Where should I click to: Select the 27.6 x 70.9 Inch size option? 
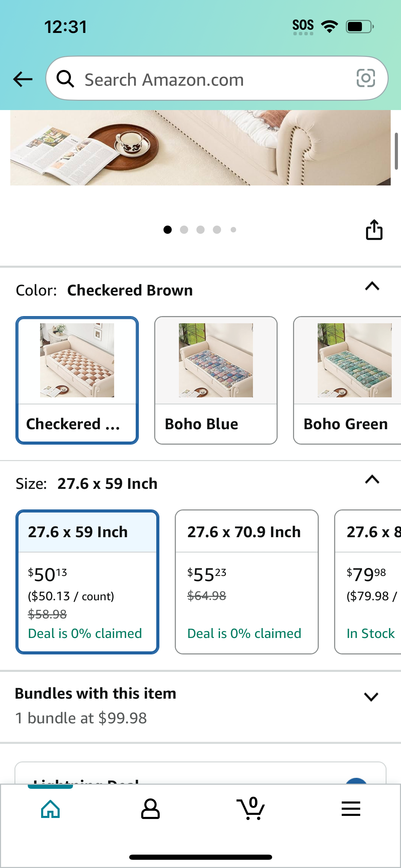[x=247, y=582]
